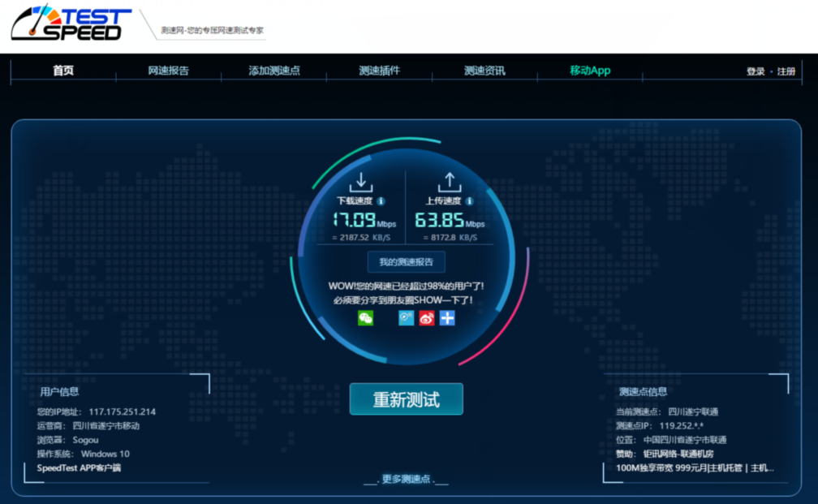The image size is (818, 504).
Task: Open the 测速插件 menu item
Action: click(379, 71)
